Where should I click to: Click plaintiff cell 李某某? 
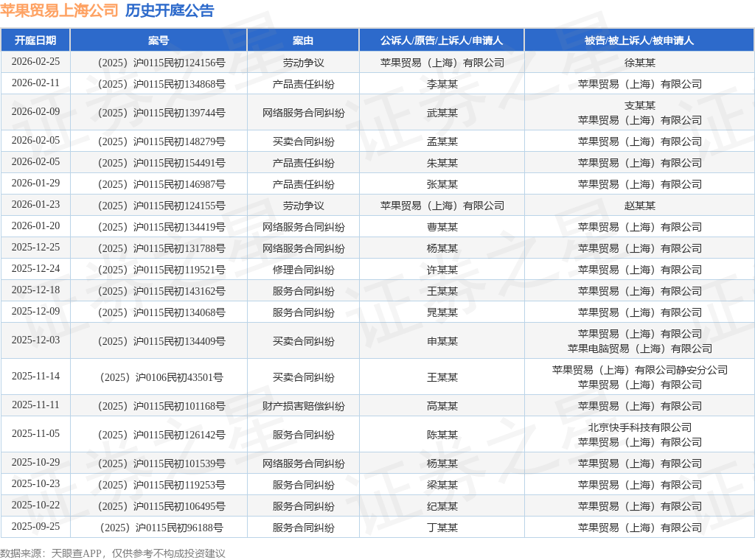coord(442,84)
